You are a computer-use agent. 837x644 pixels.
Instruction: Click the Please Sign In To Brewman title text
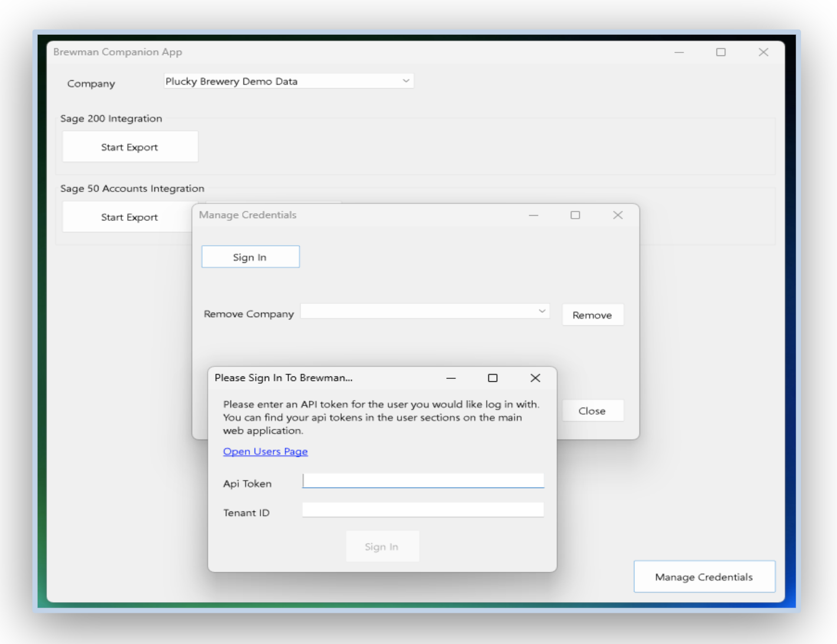[x=284, y=378]
